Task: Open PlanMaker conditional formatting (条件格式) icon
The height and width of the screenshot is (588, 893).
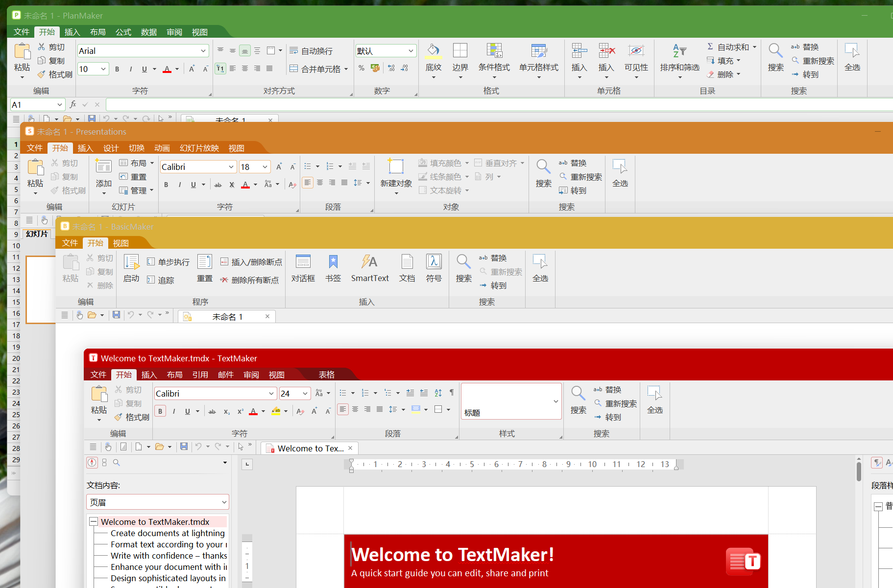Action: (494, 50)
